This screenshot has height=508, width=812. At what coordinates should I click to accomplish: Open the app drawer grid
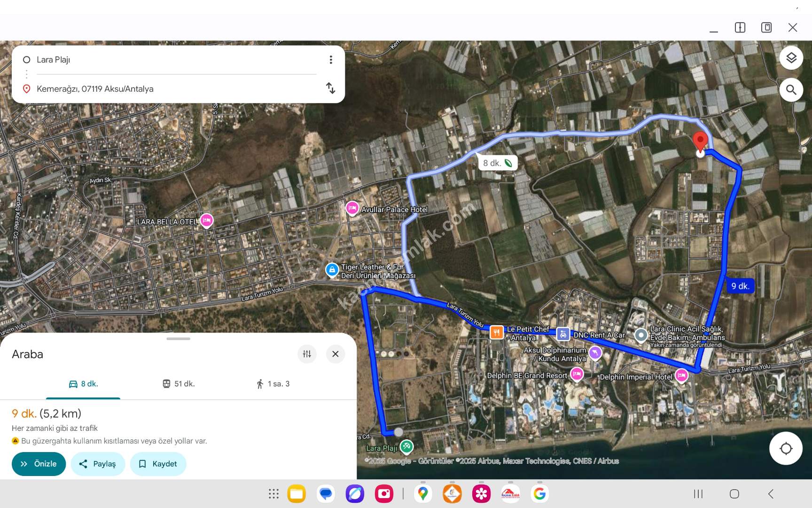coord(273,493)
